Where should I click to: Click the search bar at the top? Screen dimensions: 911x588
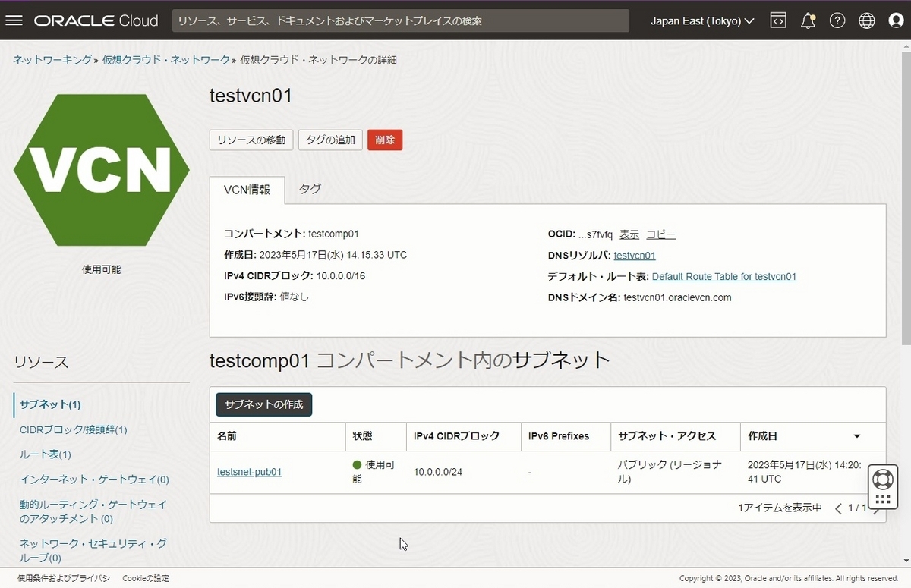pyautogui.click(x=401, y=20)
